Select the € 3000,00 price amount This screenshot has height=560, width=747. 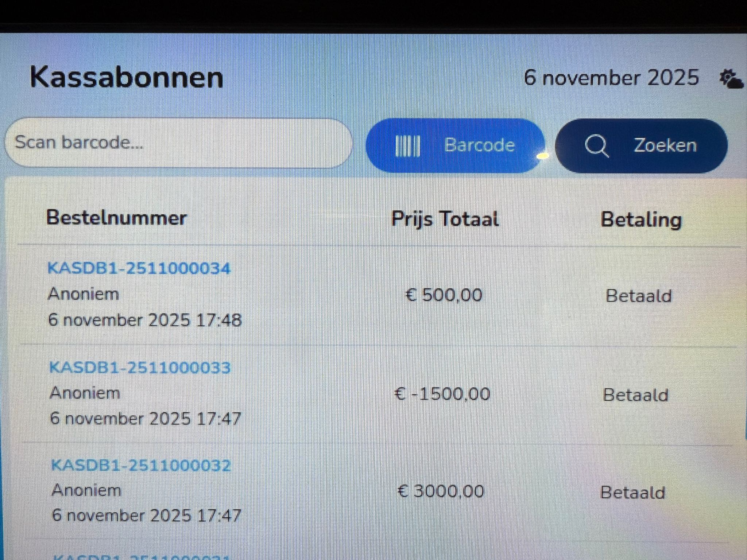point(441,491)
